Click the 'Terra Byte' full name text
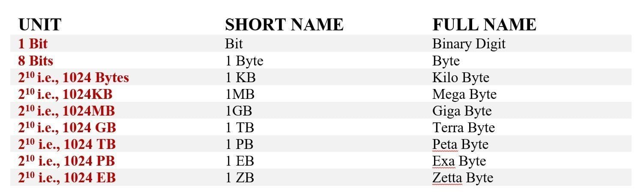Screen dimensions: 644x196 click(463, 128)
